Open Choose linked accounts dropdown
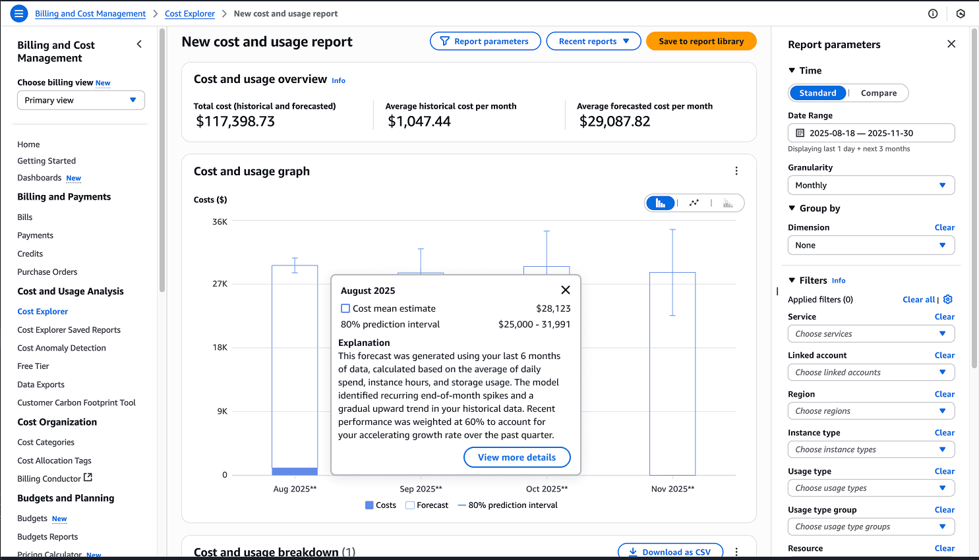 click(x=871, y=372)
